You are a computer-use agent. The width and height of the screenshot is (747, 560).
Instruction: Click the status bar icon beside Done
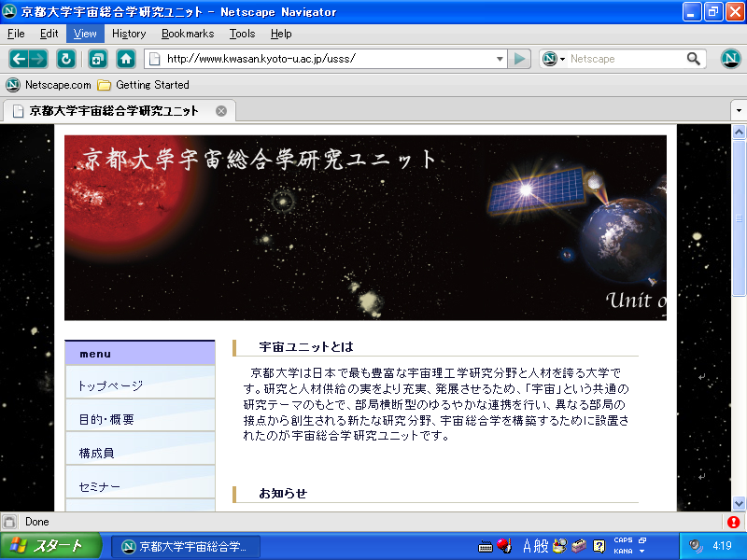(9, 522)
